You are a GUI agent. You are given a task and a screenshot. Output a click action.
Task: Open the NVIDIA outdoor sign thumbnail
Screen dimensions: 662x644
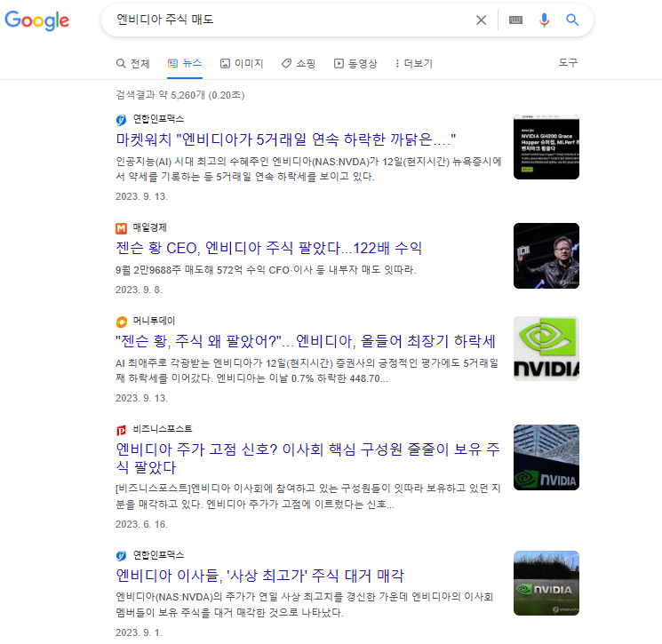(x=546, y=584)
